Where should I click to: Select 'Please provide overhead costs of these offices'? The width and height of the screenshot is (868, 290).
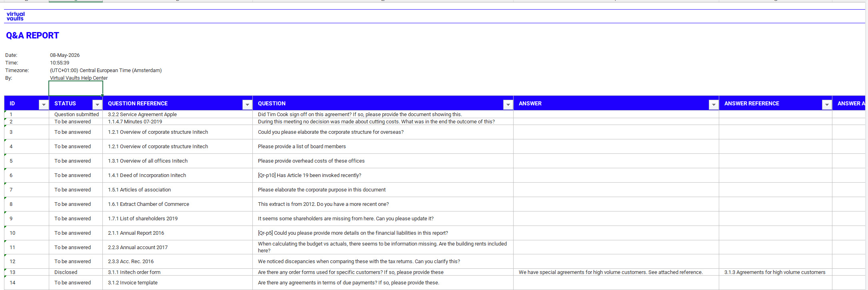pyautogui.click(x=383, y=161)
